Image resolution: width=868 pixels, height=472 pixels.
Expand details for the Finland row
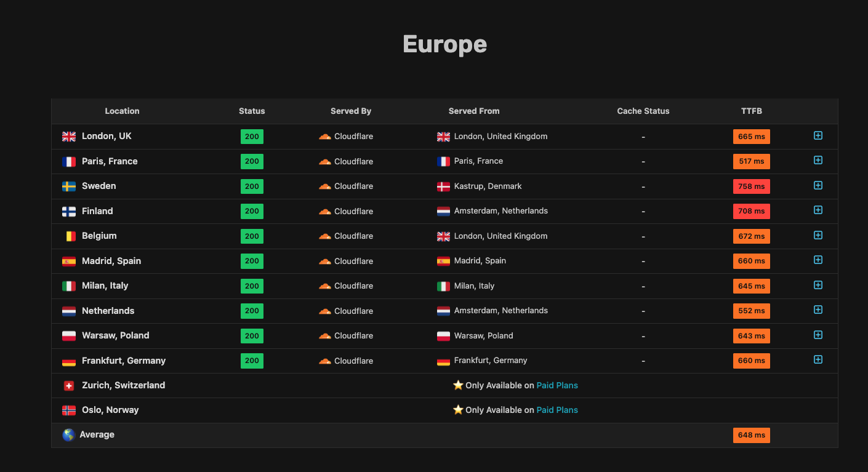(x=818, y=210)
